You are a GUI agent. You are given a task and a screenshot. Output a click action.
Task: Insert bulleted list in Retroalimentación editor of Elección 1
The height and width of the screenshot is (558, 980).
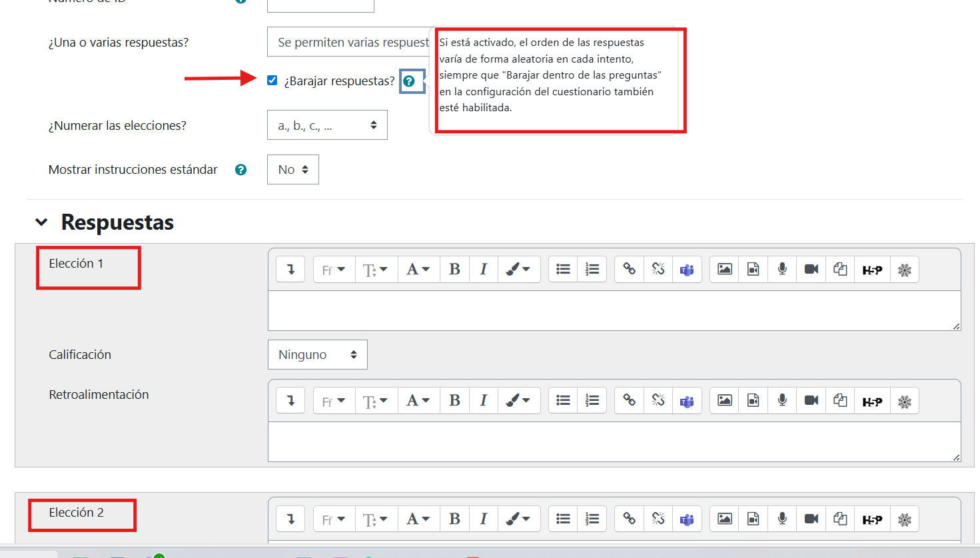click(563, 400)
